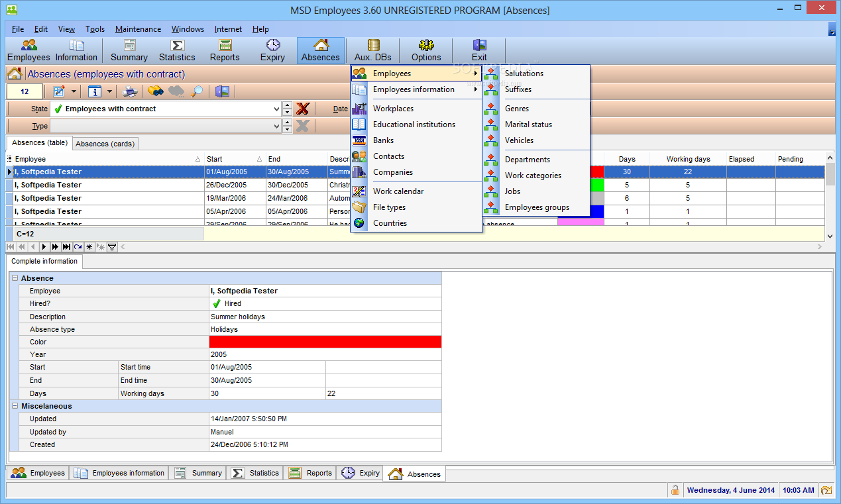This screenshot has width=841, height=504.
Task: Click the Absences house toolbar button
Action: pyautogui.click(x=321, y=50)
